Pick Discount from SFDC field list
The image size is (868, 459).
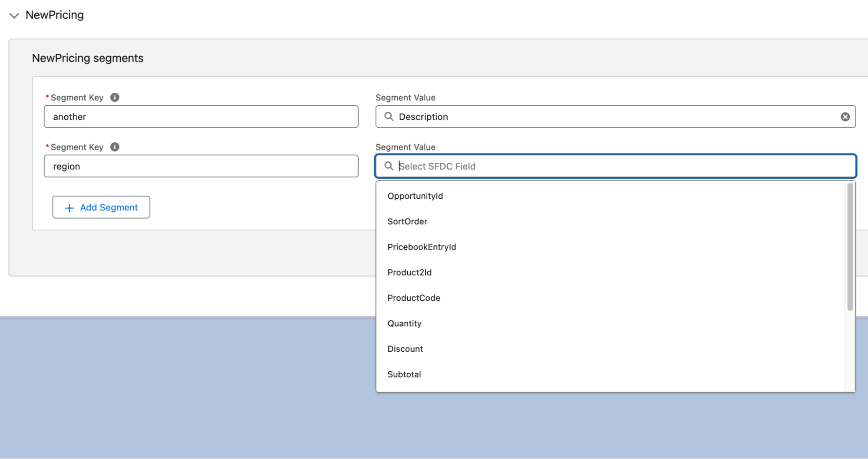pos(405,349)
